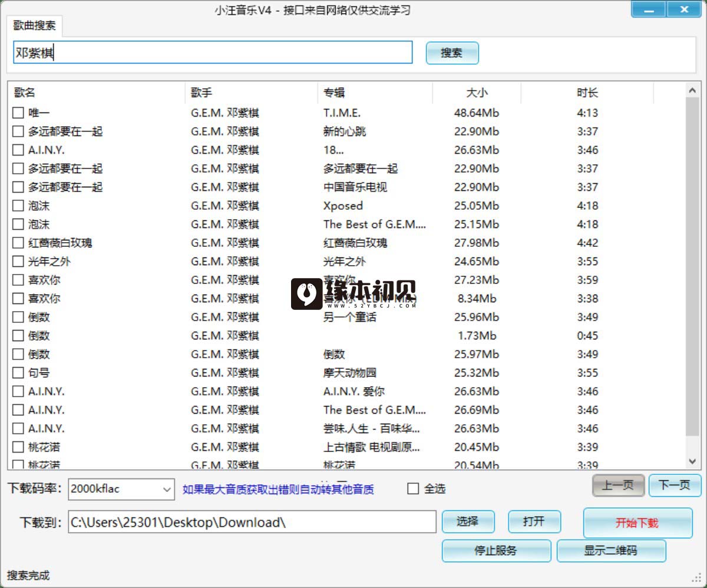Screen dimensions: 707x588
Task: Tick 桃花诺 from album 上古情歌
Action: [x=18, y=447]
